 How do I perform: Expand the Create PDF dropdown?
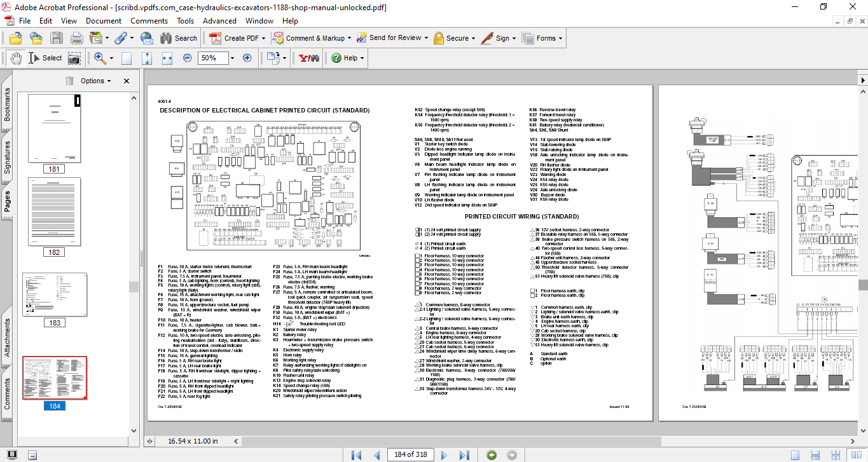(264, 38)
